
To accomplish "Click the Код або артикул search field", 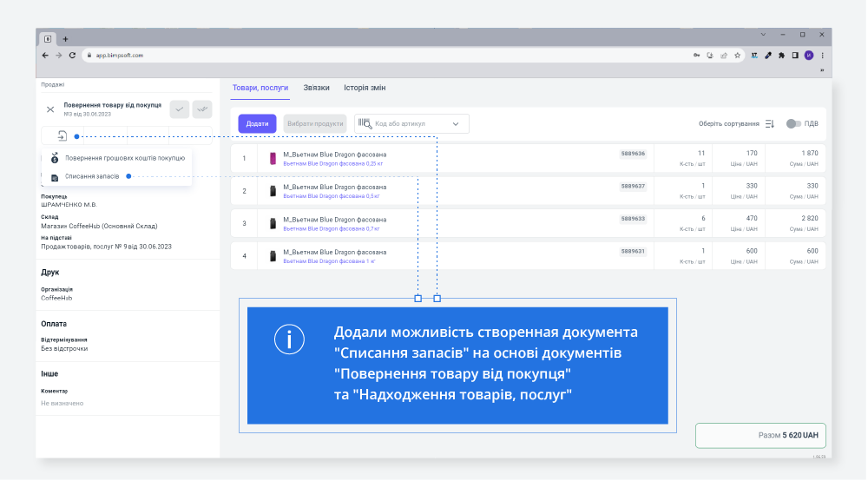I will (x=411, y=124).
